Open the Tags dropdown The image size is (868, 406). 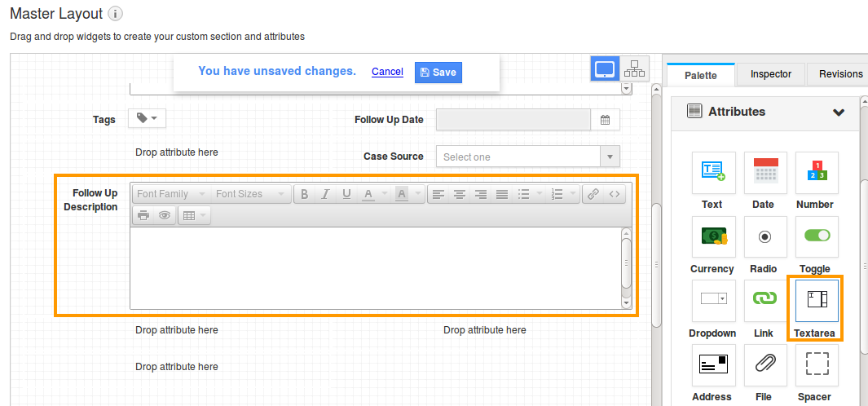click(147, 119)
